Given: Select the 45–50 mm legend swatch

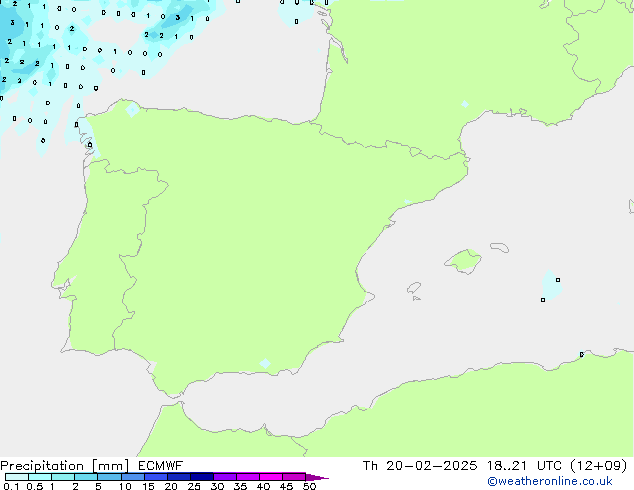Looking at the screenshot, I should point(294,477).
